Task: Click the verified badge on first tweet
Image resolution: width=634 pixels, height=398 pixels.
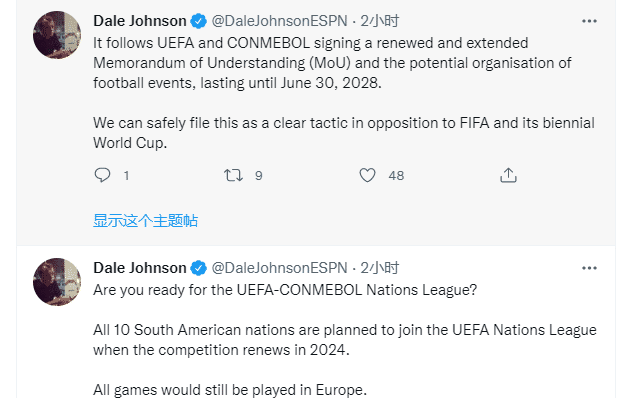Action: [199, 21]
